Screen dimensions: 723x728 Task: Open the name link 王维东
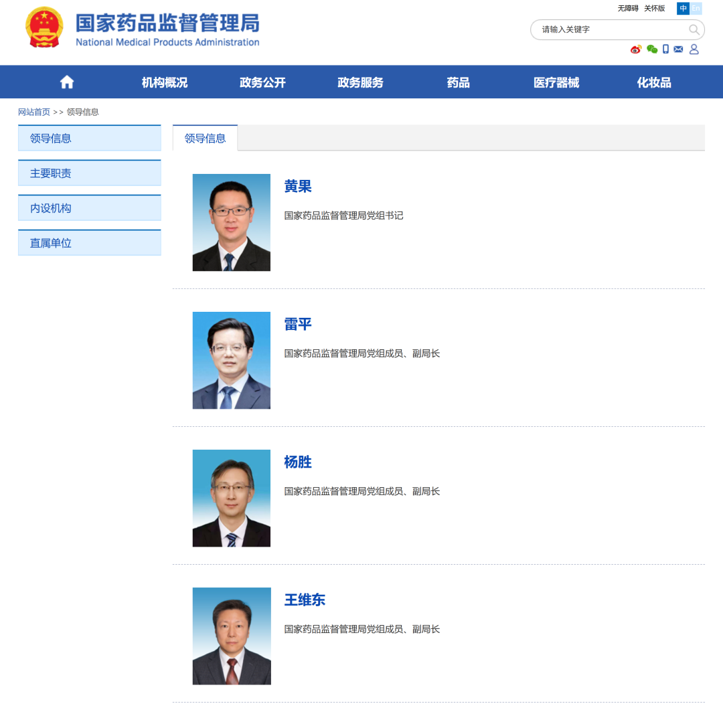305,600
